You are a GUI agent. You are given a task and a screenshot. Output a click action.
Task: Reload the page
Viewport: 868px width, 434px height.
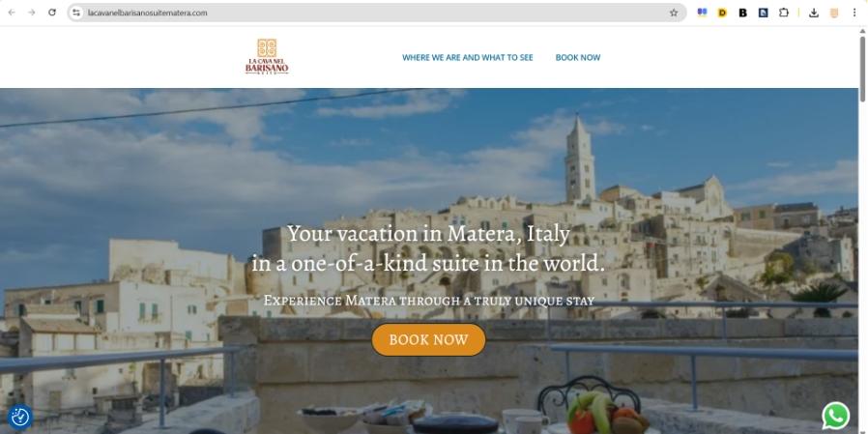click(52, 13)
